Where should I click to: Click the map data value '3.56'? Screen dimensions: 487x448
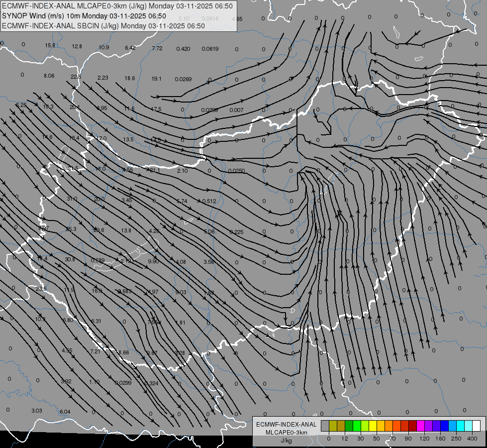pos(209,262)
